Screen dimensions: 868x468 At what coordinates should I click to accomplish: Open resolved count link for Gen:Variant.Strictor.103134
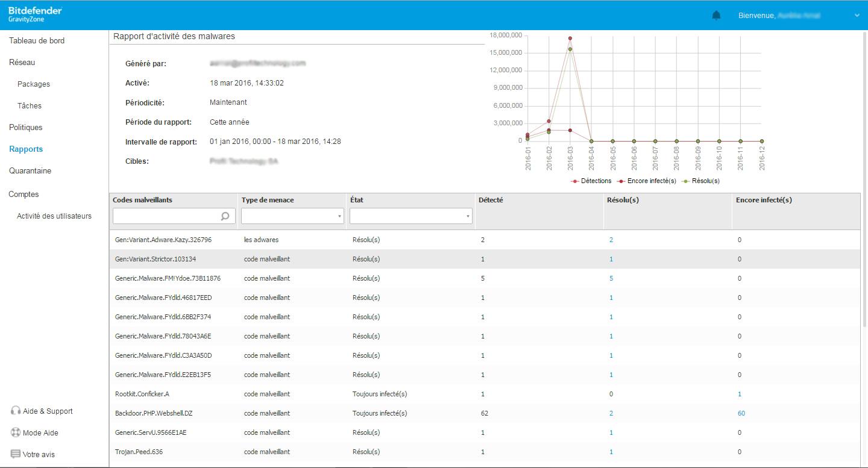pyautogui.click(x=611, y=259)
